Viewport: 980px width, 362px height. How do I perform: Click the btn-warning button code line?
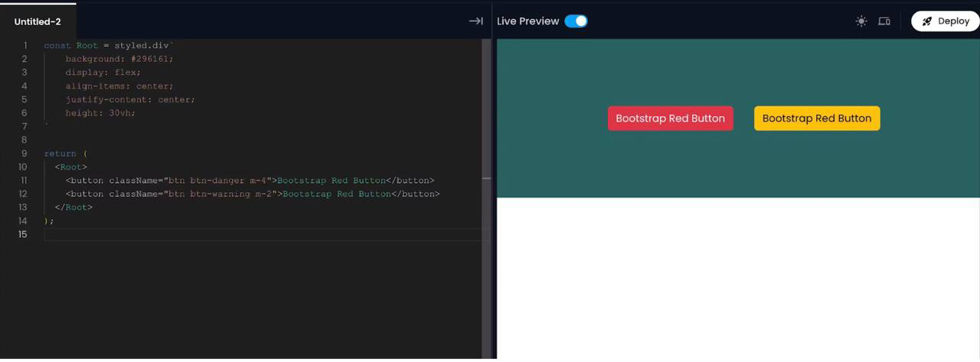[253, 194]
